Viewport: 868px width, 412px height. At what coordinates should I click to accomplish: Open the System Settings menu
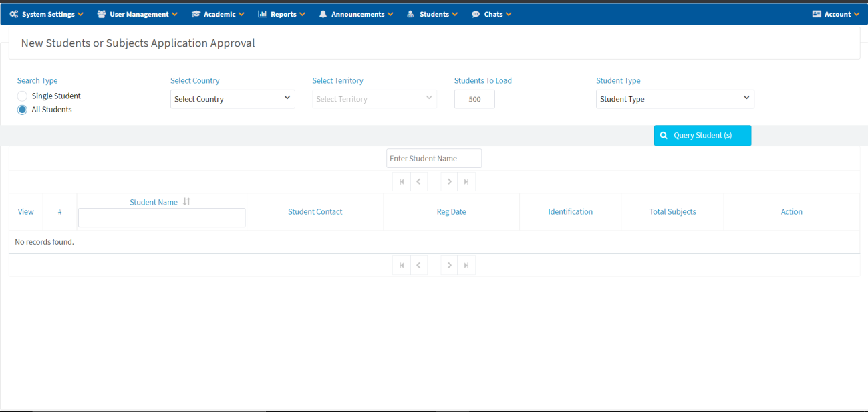pyautogui.click(x=47, y=14)
